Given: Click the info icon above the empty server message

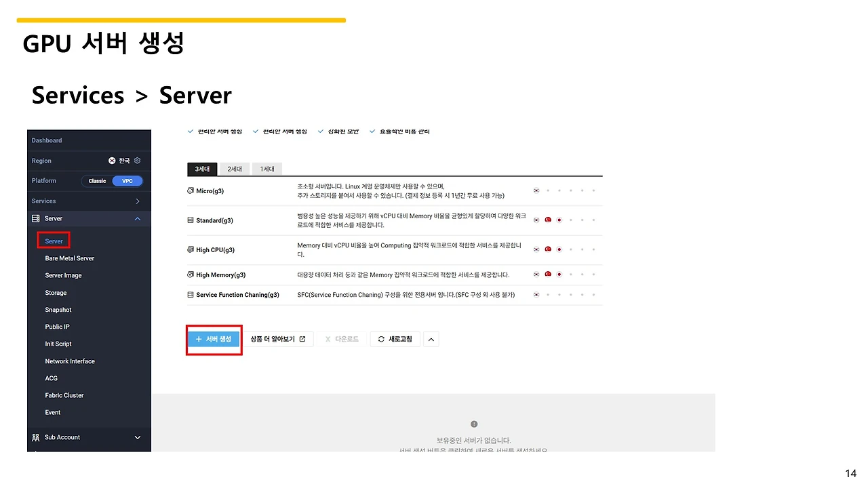Looking at the screenshot, I should point(474,424).
